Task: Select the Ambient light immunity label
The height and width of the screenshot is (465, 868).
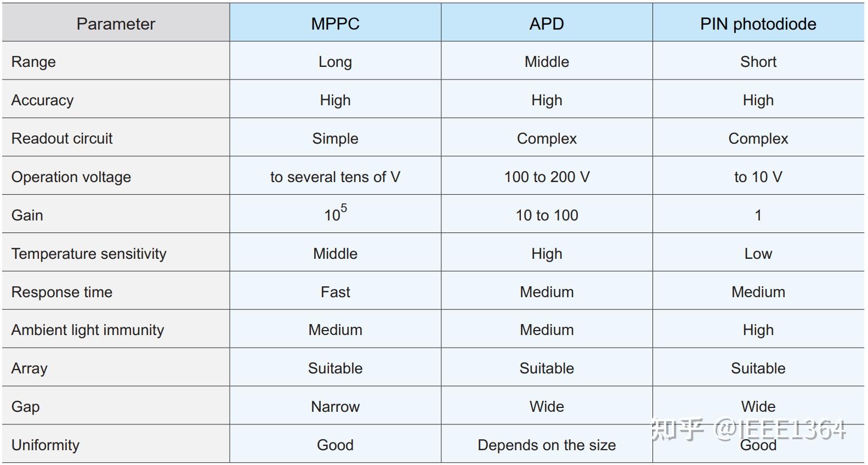Action: [88, 330]
